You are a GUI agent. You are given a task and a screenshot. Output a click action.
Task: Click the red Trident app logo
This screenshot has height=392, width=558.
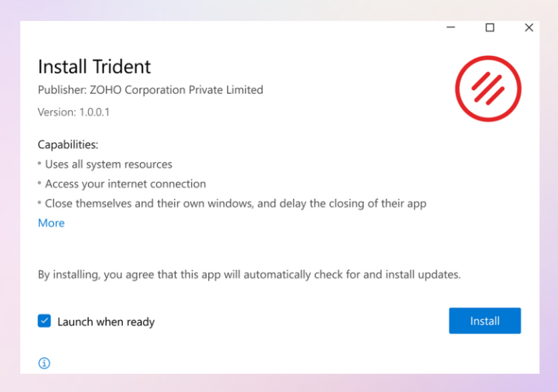(488, 88)
